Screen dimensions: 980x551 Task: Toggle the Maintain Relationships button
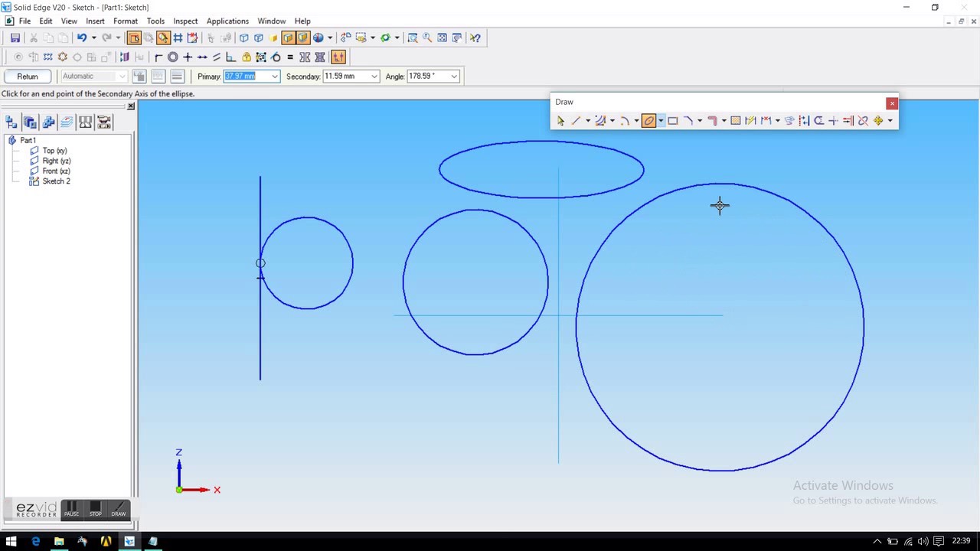(x=338, y=57)
